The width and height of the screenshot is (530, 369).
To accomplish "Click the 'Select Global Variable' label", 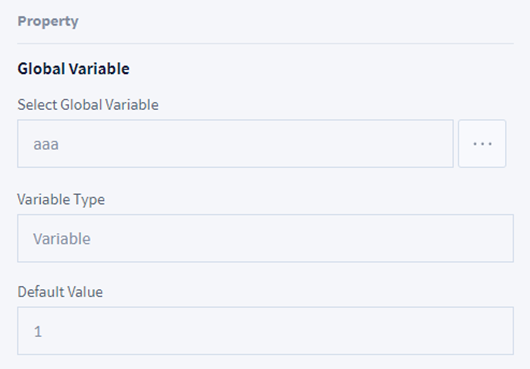I will click(88, 105).
